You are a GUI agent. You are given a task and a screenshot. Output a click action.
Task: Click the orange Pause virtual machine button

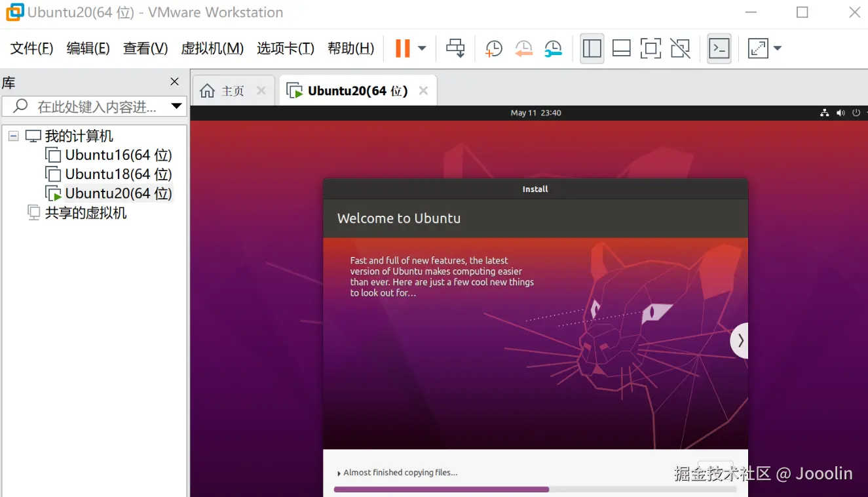pyautogui.click(x=402, y=48)
